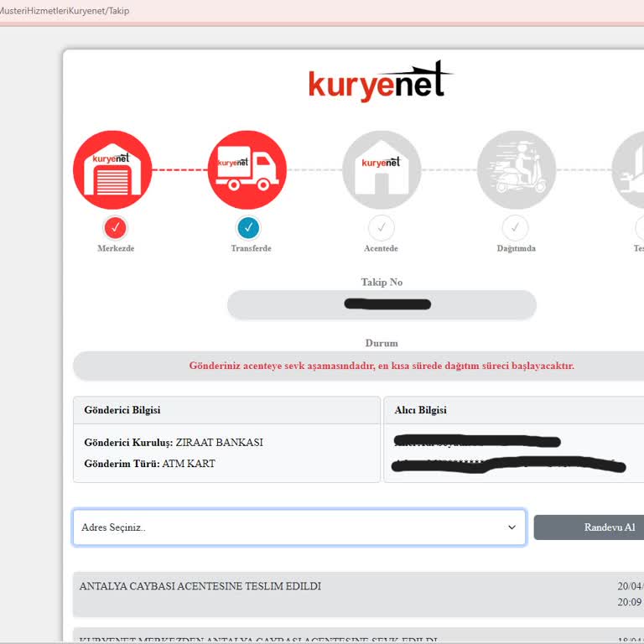Click the red checkmark under Merkezde
This screenshot has width=644, height=644.
click(116, 227)
